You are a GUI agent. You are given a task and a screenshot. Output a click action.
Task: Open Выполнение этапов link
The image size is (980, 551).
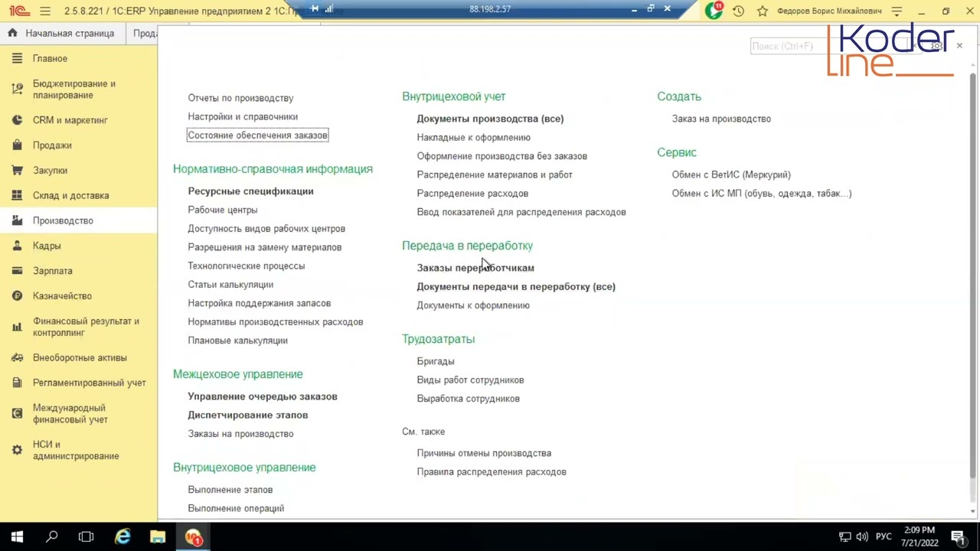point(230,490)
